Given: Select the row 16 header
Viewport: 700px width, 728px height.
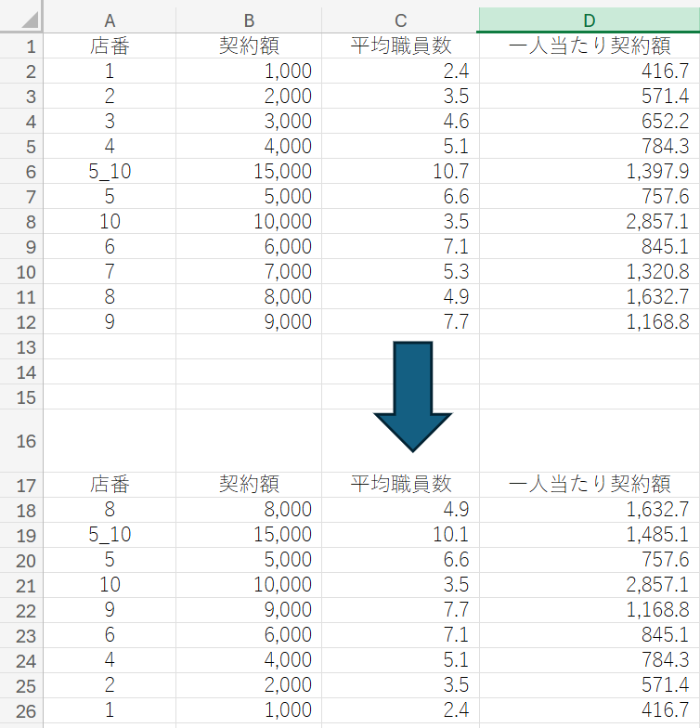Looking at the screenshot, I should point(21,441).
